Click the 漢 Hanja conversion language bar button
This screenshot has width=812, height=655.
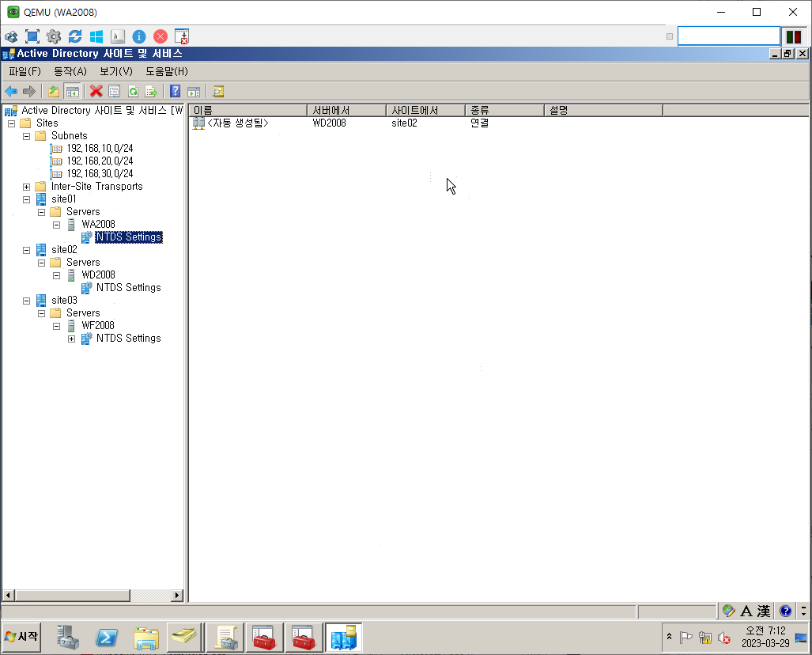pos(764,611)
